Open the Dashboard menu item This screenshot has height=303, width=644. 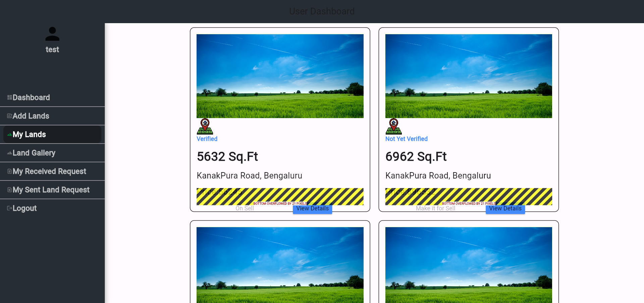[x=52, y=98]
